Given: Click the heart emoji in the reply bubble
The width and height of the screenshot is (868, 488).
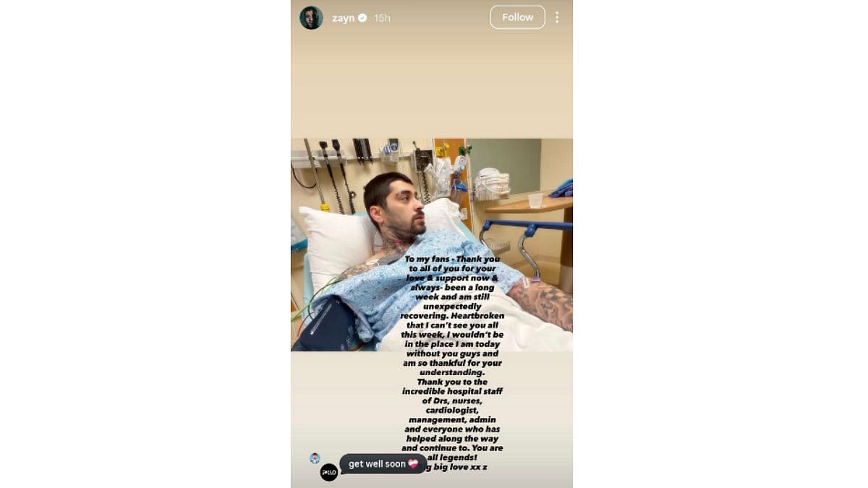Looking at the screenshot, I should click(x=413, y=464).
